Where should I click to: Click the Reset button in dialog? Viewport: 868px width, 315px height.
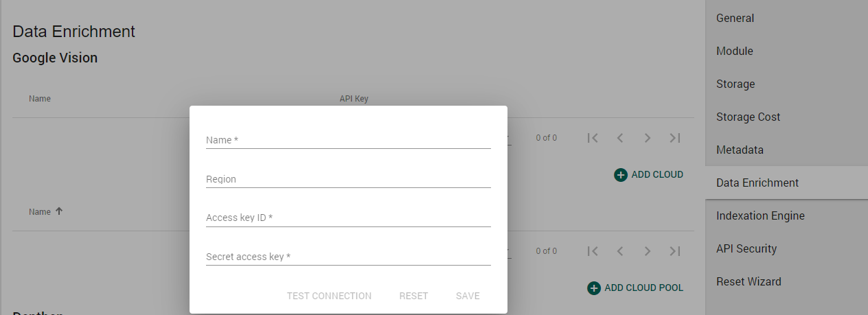pos(413,296)
